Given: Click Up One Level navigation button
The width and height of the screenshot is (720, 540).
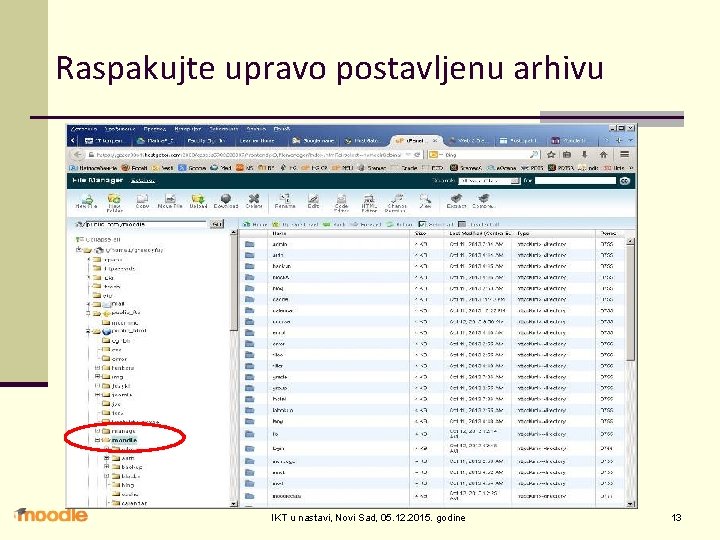Looking at the screenshot, I should pyautogui.click(x=294, y=225).
